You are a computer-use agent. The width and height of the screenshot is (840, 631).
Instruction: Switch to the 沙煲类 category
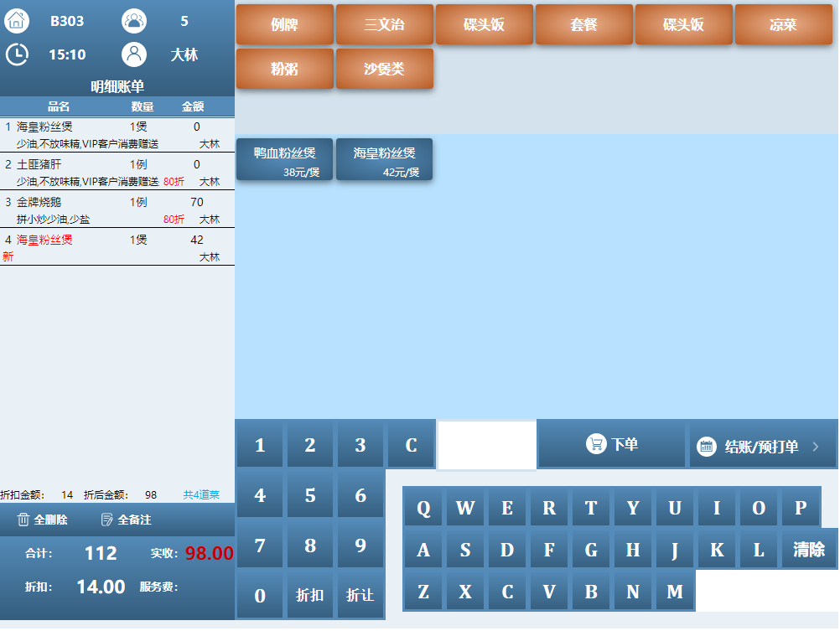click(384, 69)
